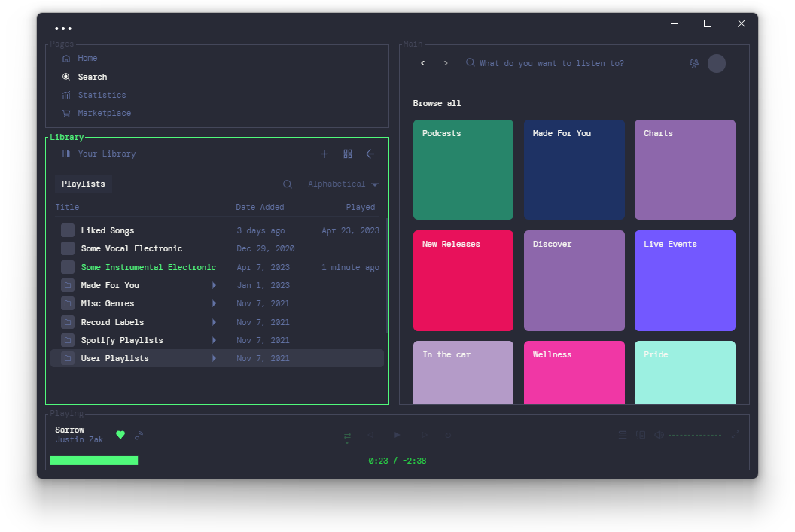Expand the User Playlists folder arrow

click(x=214, y=359)
